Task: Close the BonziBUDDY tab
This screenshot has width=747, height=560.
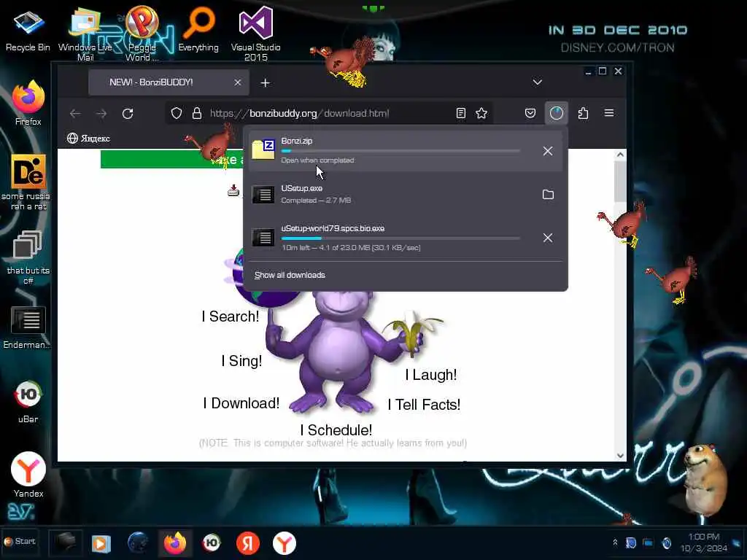Action: [x=237, y=82]
